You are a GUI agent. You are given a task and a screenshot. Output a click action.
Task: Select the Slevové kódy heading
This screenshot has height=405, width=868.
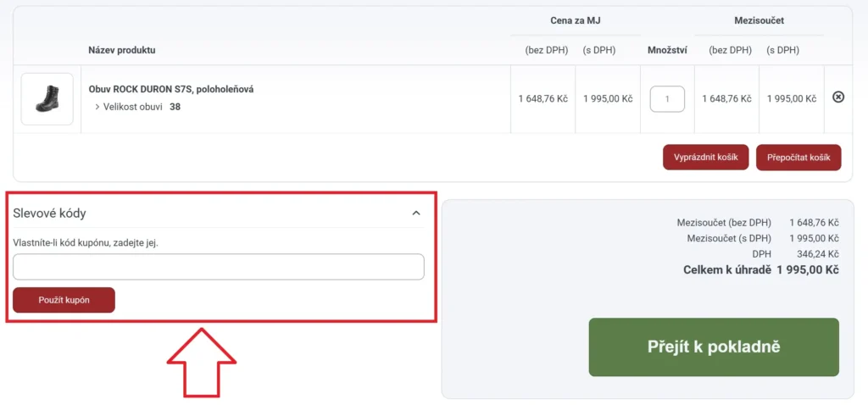click(49, 213)
